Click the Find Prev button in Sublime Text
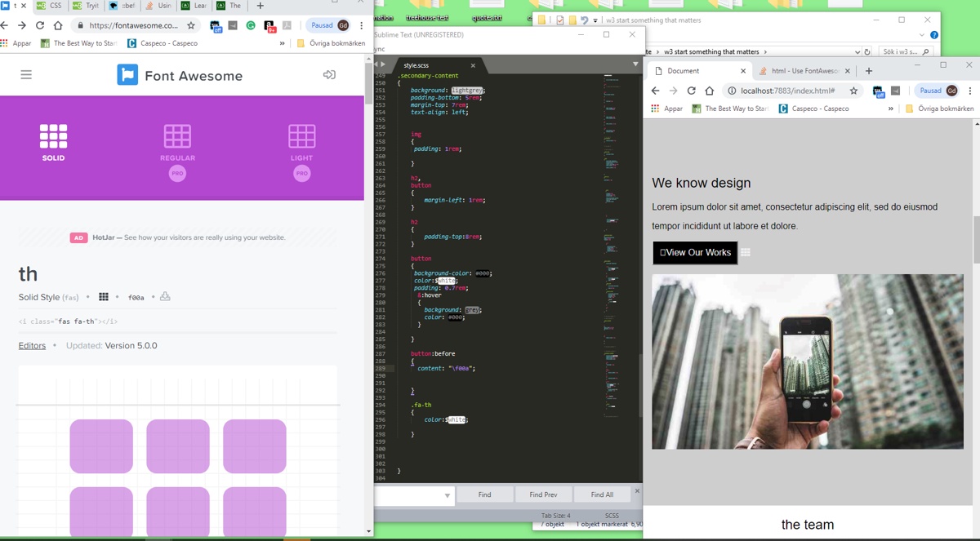Viewport: 980px width, 541px height. [x=543, y=494]
